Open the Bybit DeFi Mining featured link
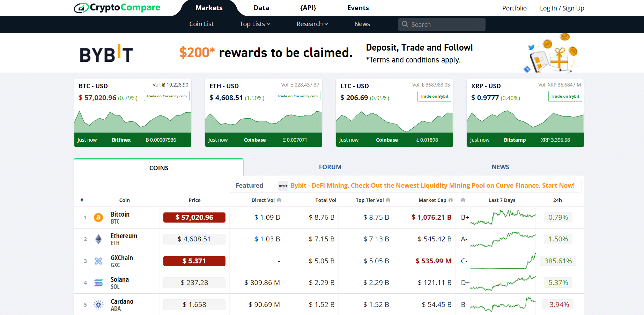 [x=432, y=186]
